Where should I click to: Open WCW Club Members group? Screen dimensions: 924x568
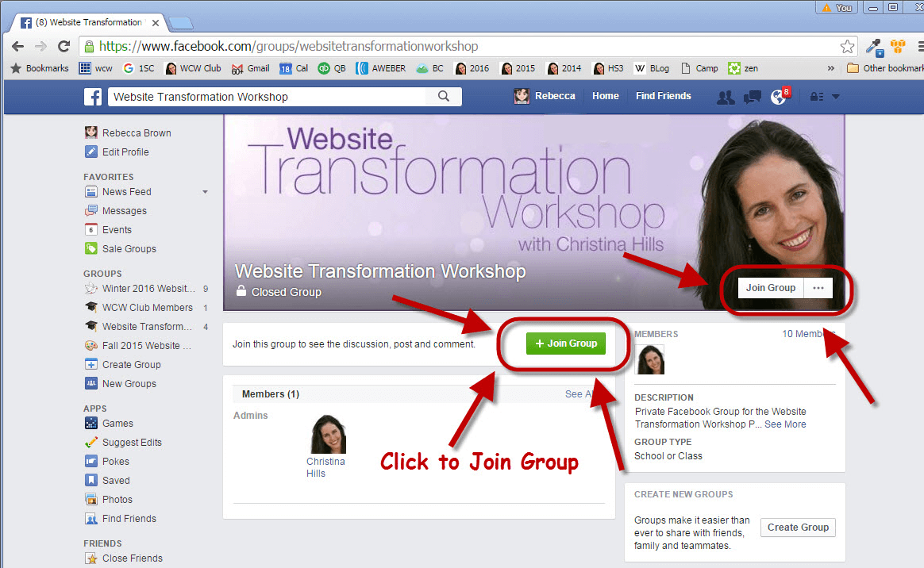[138, 307]
